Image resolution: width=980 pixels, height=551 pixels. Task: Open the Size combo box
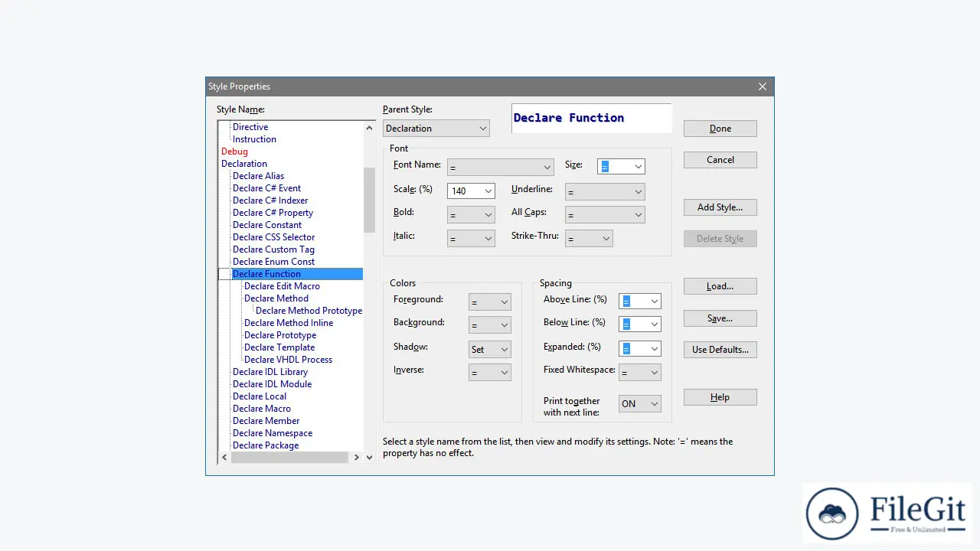pyautogui.click(x=621, y=166)
